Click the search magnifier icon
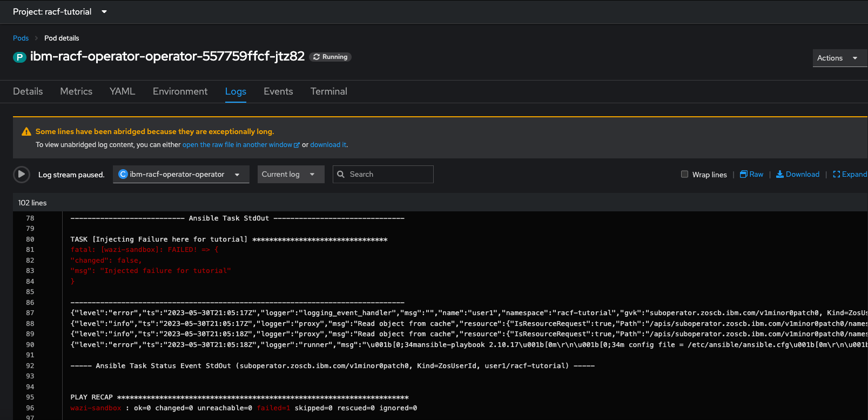Screen dimensions: 868x420 (x=341, y=174)
